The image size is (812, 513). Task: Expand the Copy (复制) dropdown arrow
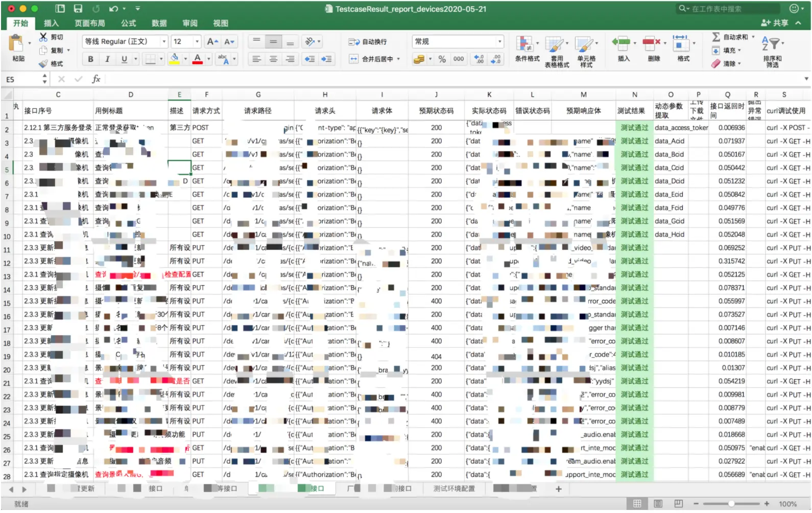tap(68, 50)
